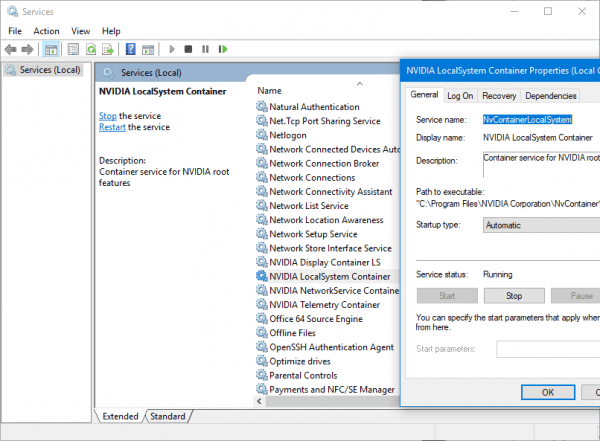Click the Forward arrow in the toolbar

[27, 49]
